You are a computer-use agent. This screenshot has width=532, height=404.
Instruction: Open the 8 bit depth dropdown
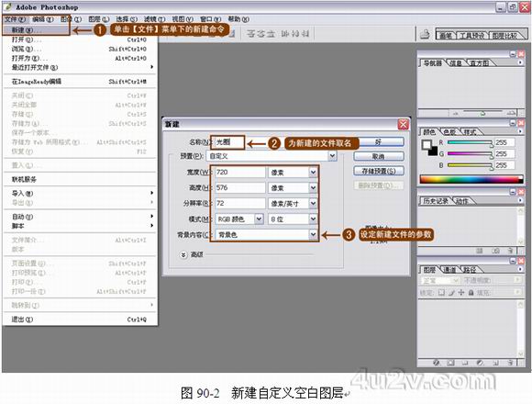pos(313,219)
